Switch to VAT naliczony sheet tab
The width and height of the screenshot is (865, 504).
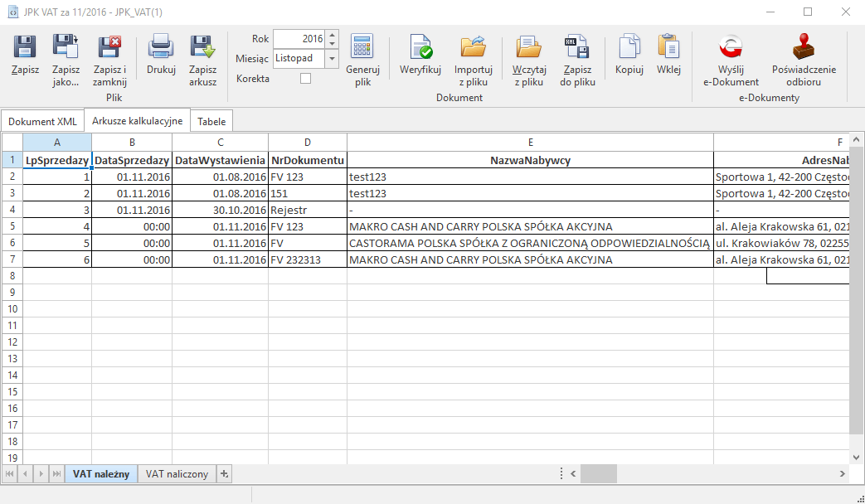click(x=177, y=473)
